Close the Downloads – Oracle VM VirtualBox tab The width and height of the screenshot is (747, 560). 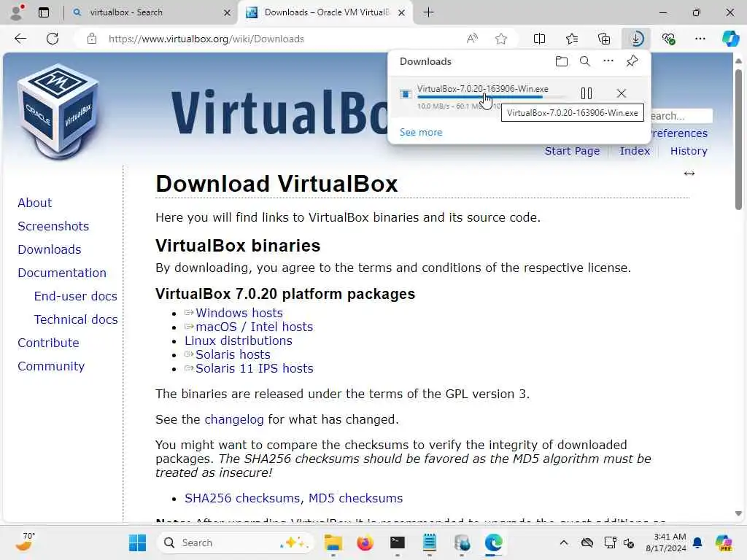pyautogui.click(x=402, y=12)
